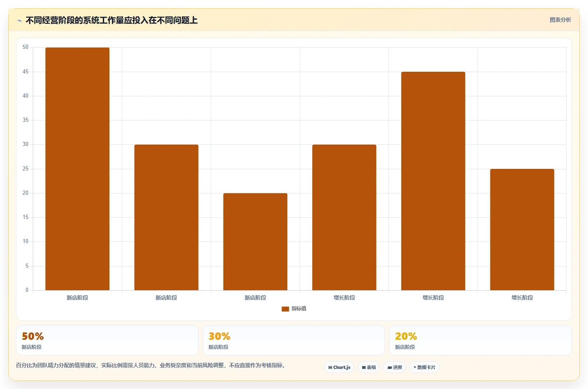Click the y-axis value 20
The width and height of the screenshot is (588, 389).
pos(25,193)
